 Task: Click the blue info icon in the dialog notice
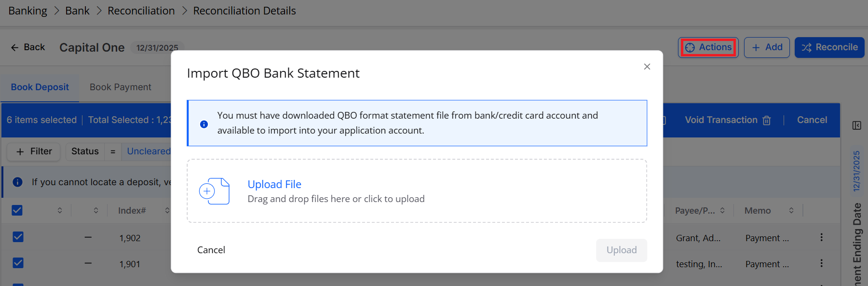(x=204, y=124)
